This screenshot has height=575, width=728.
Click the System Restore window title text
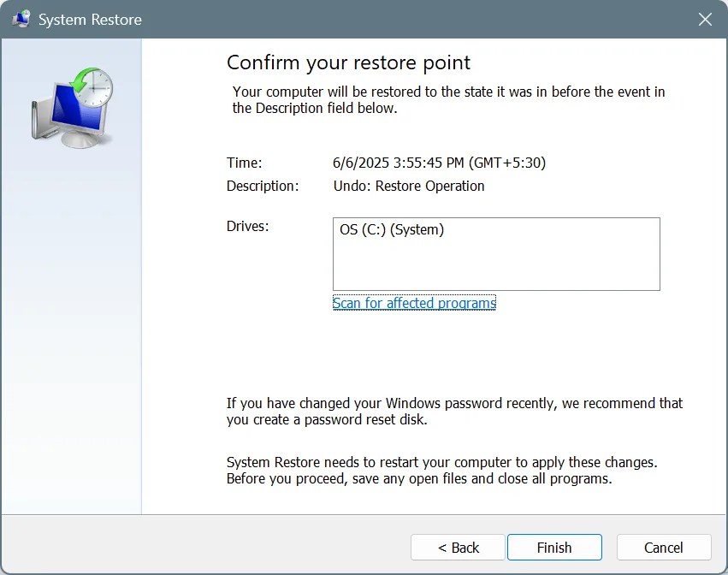[x=90, y=20]
